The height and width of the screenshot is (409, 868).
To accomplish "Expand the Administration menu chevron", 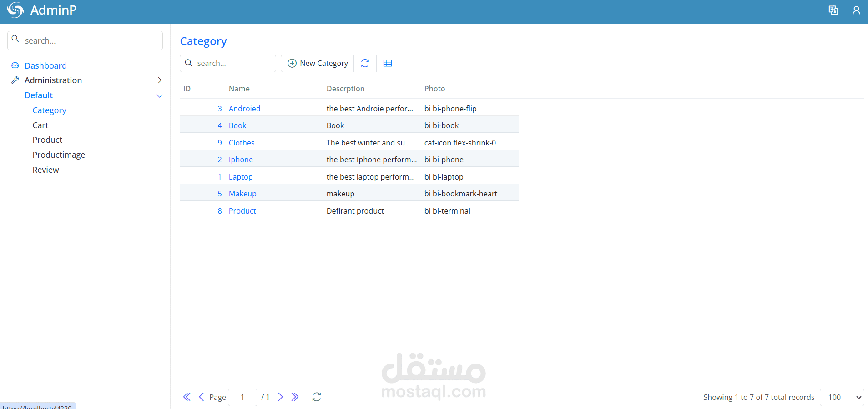I will point(160,80).
